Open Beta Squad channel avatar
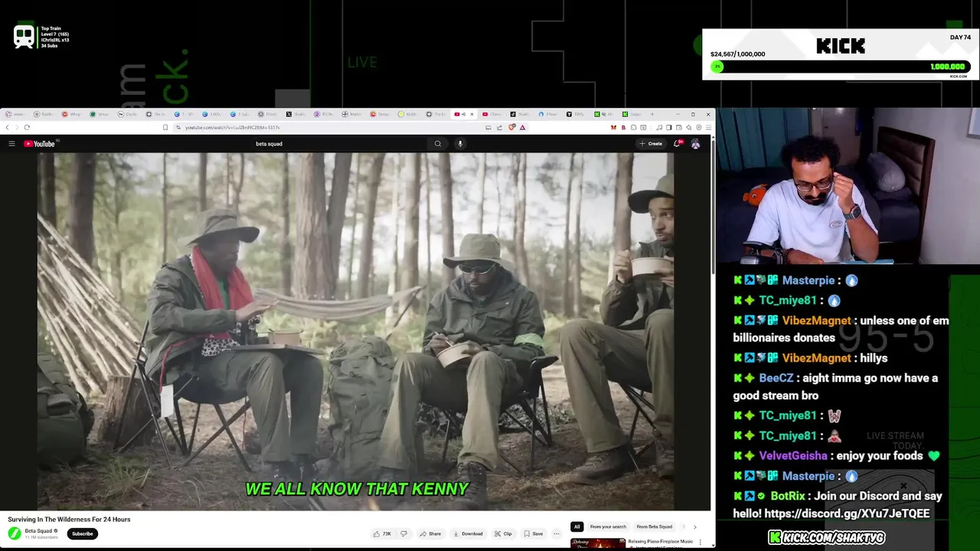Viewport: 980px width, 551px height. coord(14,533)
